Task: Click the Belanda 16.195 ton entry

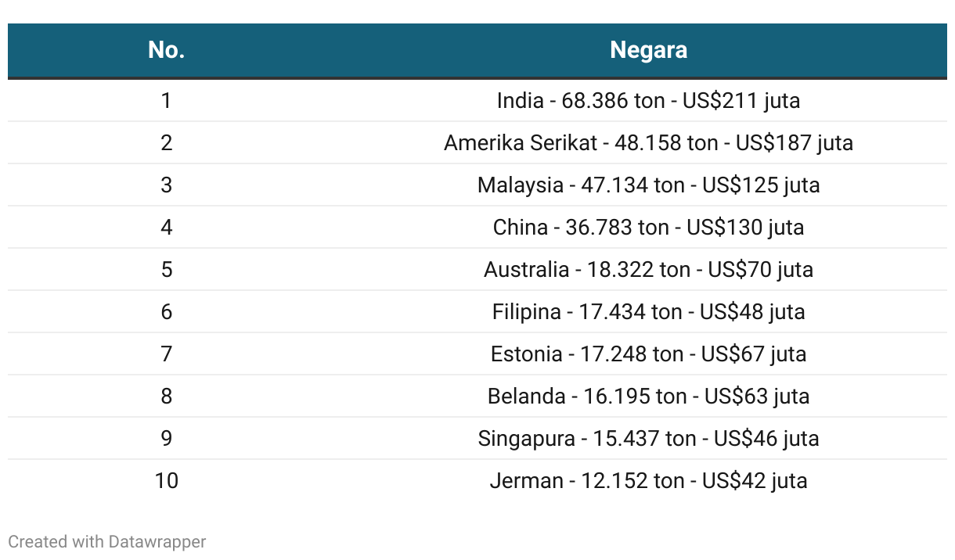Action: click(x=648, y=397)
